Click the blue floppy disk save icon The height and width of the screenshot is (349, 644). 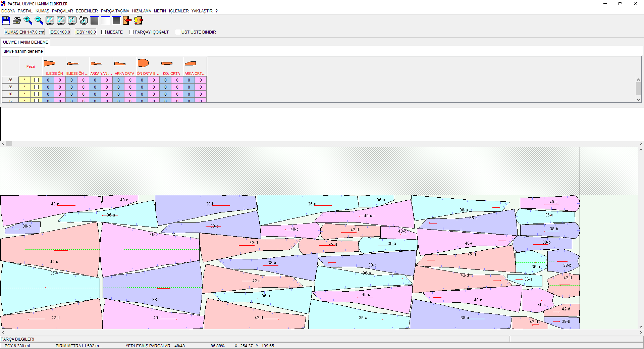[x=6, y=21]
